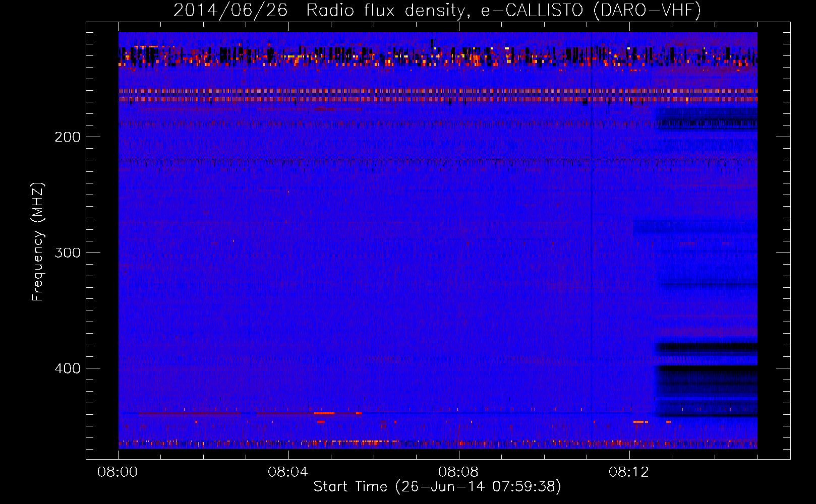
Task: Click the plot title with date 2014/06/26
Action: click(437, 10)
